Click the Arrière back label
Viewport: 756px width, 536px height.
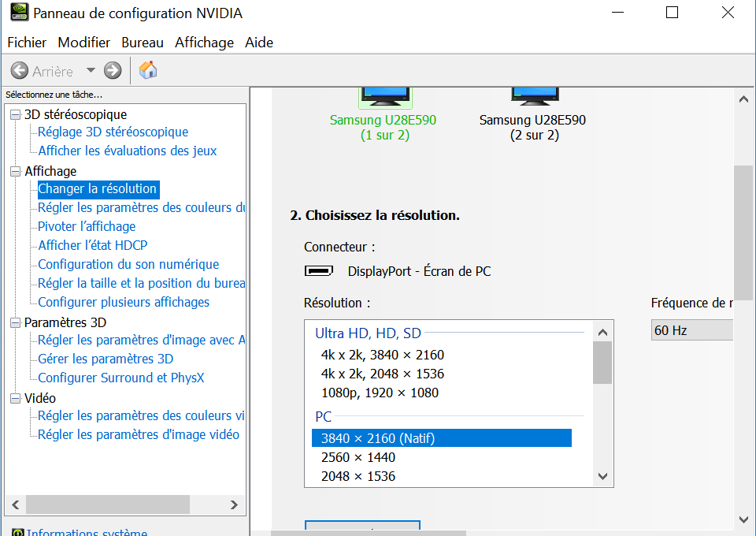pyautogui.click(x=53, y=72)
